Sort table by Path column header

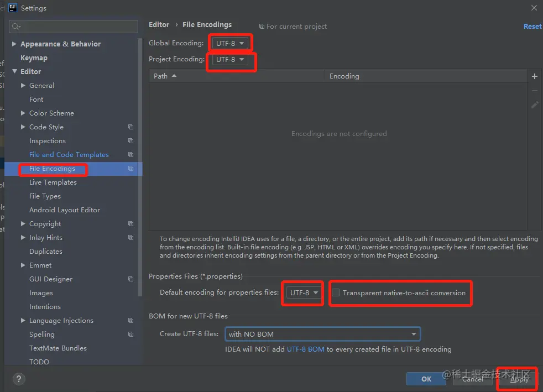tap(237, 76)
